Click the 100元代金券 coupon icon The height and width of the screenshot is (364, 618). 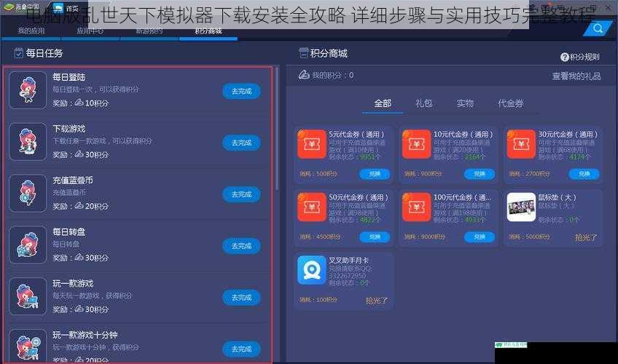tap(417, 207)
